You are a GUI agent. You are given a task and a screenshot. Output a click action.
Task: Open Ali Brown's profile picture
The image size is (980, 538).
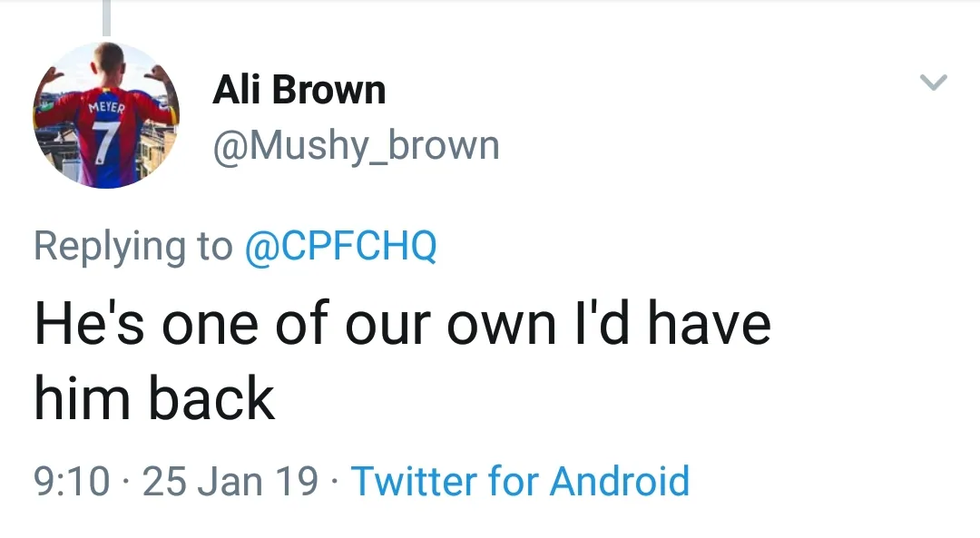tap(107, 115)
